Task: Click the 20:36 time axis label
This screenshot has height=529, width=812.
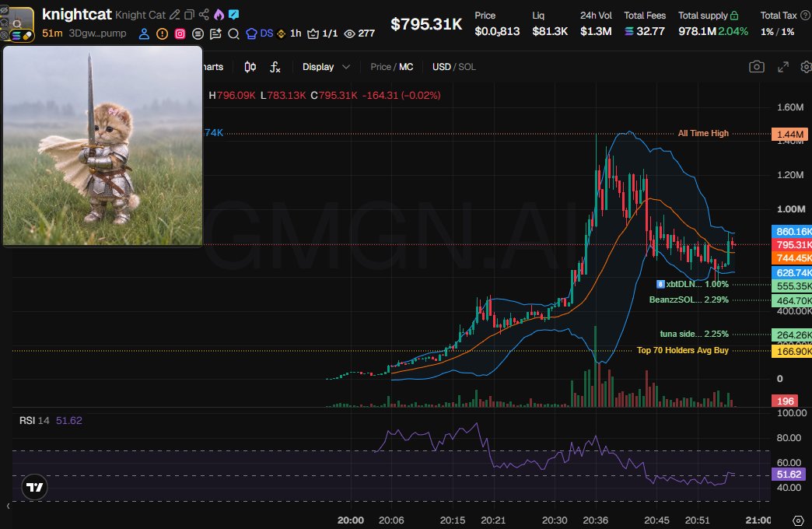Action: tap(596, 520)
